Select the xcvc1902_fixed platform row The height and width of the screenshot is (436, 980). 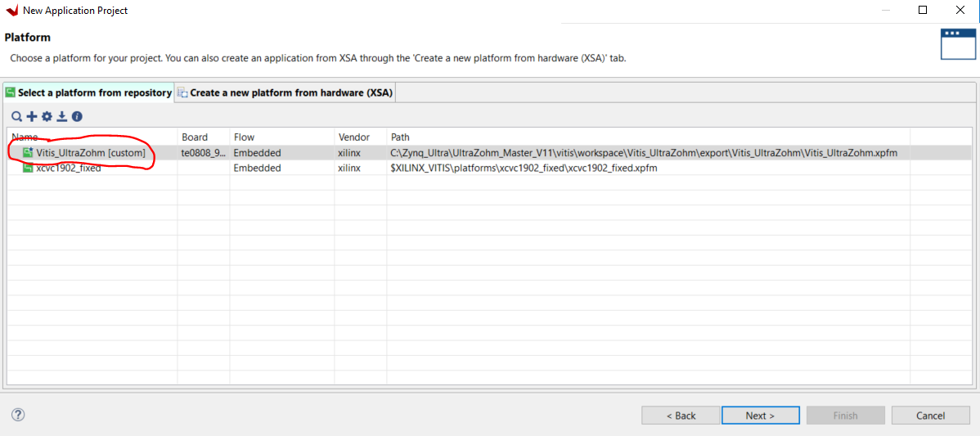69,169
